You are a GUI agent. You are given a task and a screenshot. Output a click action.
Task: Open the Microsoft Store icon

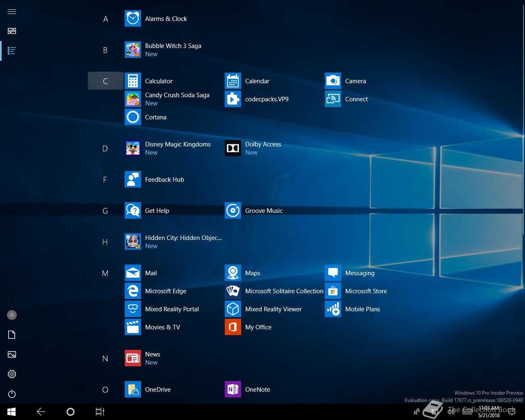[333, 291]
